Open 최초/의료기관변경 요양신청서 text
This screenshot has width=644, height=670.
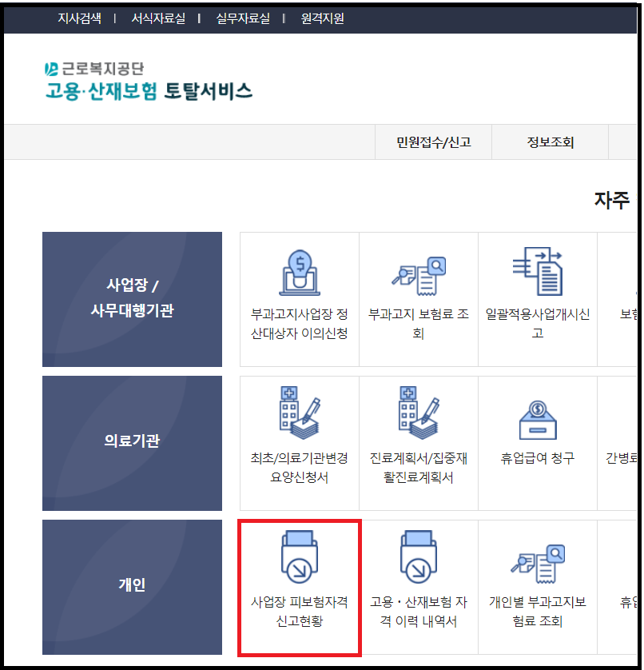point(300,468)
